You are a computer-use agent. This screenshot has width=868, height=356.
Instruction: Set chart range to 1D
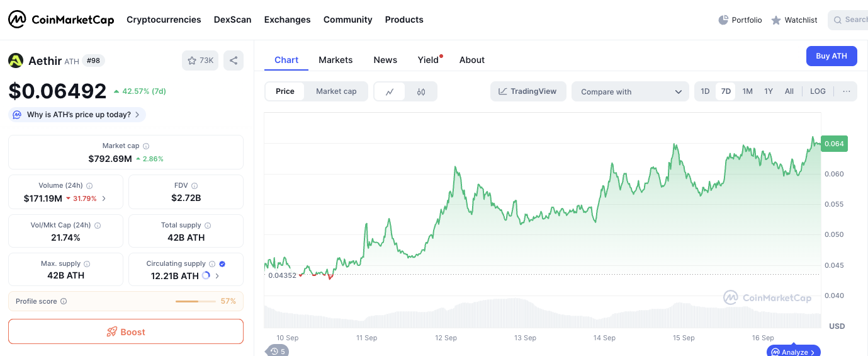[x=705, y=91]
